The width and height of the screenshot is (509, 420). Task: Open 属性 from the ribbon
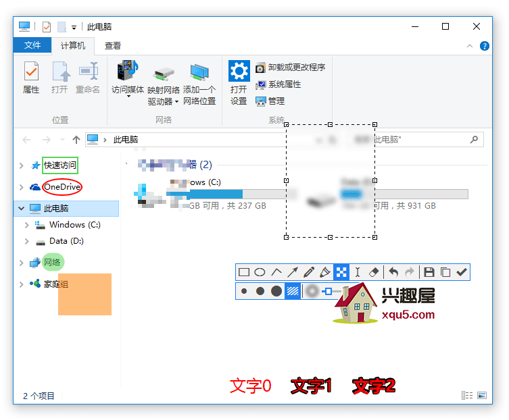click(x=31, y=78)
